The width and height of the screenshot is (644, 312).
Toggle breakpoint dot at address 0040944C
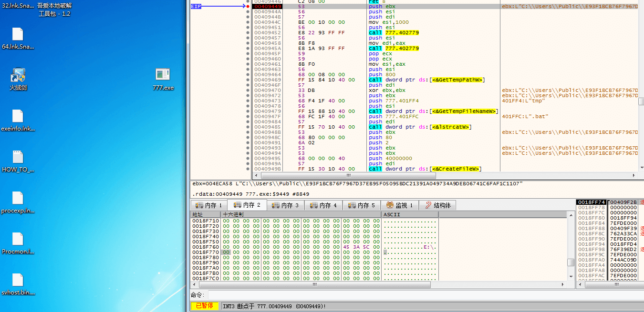click(x=248, y=22)
